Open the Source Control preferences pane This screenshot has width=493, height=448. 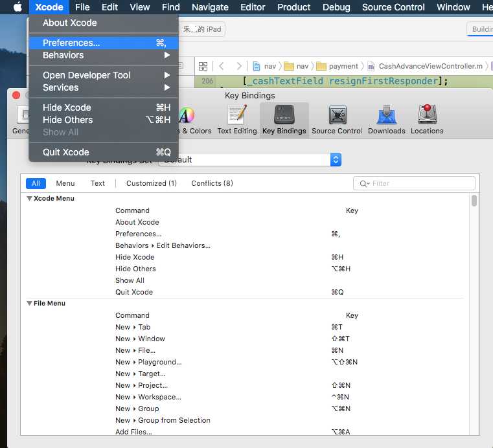(337, 120)
